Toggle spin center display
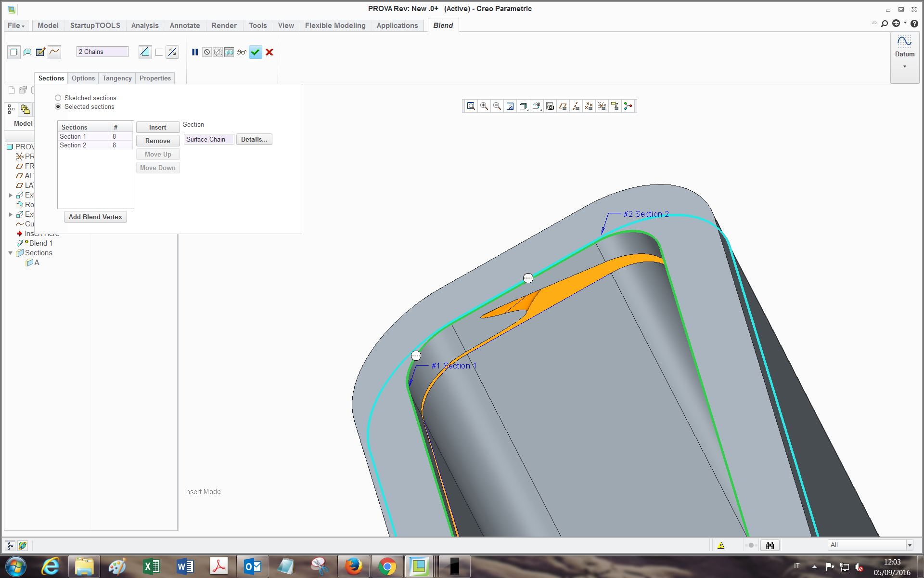The width and height of the screenshot is (924, 578). pyautogui.click(x=628, y=106)
